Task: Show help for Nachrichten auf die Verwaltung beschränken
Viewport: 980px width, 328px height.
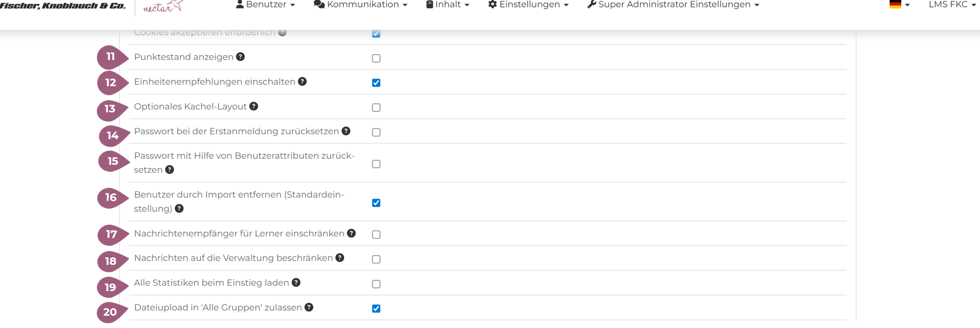Action: [x=340, y=258]
